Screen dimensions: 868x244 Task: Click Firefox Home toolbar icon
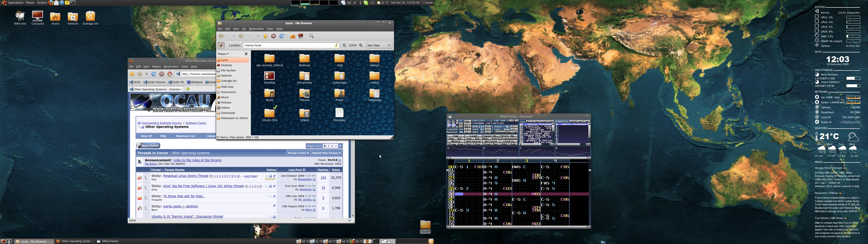pyautogui.click(x=170, y=74)
